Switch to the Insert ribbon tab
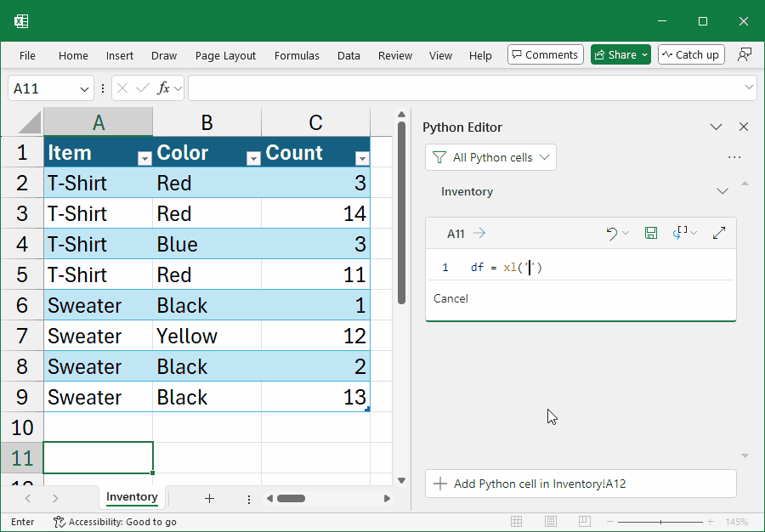 pos(120,55)
